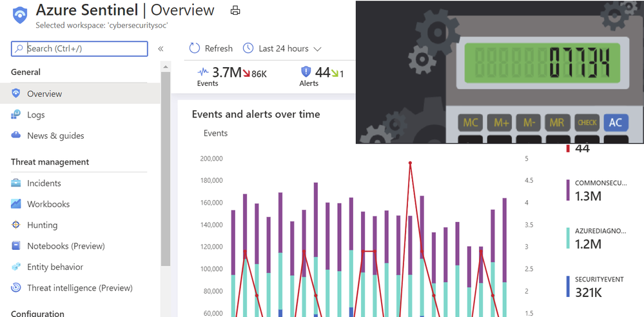Click the Refresh button
This screenshot has height=317, width=644.
tap(211, 48)
